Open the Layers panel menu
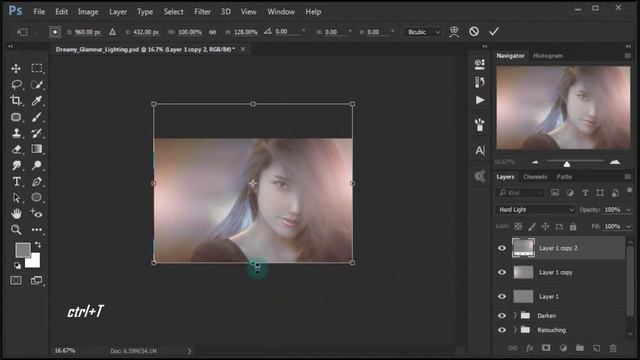This screenshot has height=360, width=640. pyautogui.click(x=628, y=177)
